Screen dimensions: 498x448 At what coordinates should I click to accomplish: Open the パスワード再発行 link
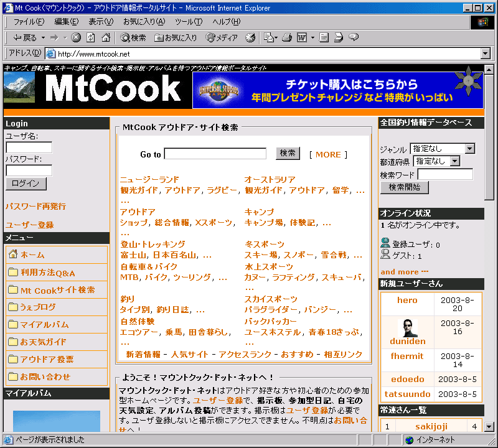point(36,207)
